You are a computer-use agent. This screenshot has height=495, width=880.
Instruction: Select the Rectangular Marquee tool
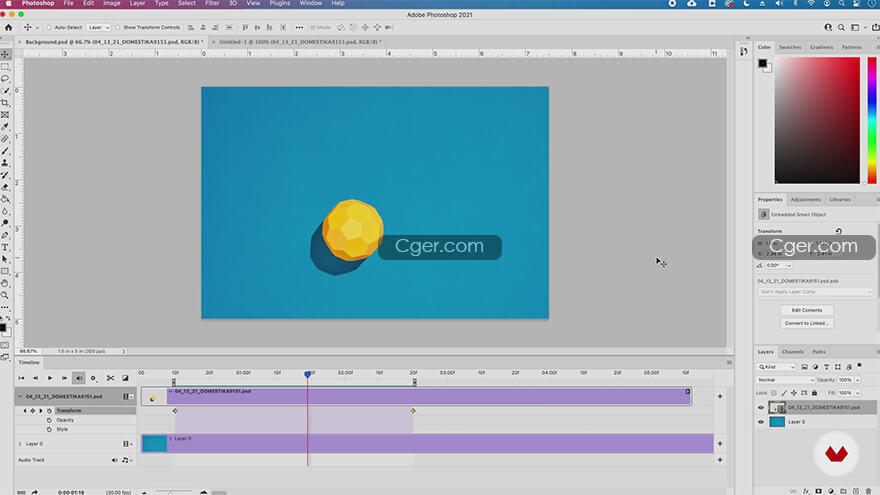[x=6, y=67]
